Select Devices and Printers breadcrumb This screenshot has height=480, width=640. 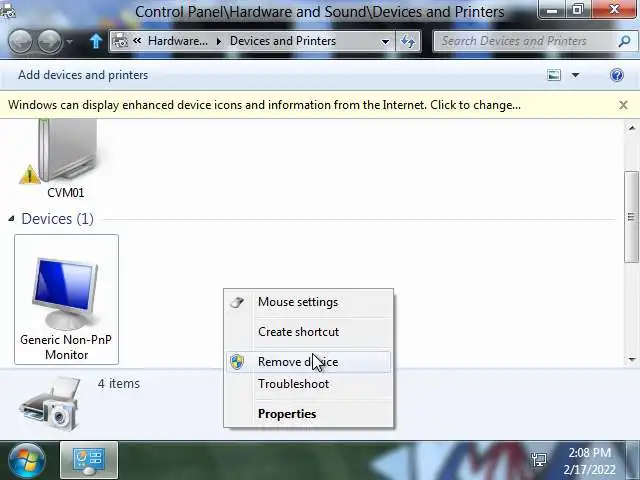(283, 41)
